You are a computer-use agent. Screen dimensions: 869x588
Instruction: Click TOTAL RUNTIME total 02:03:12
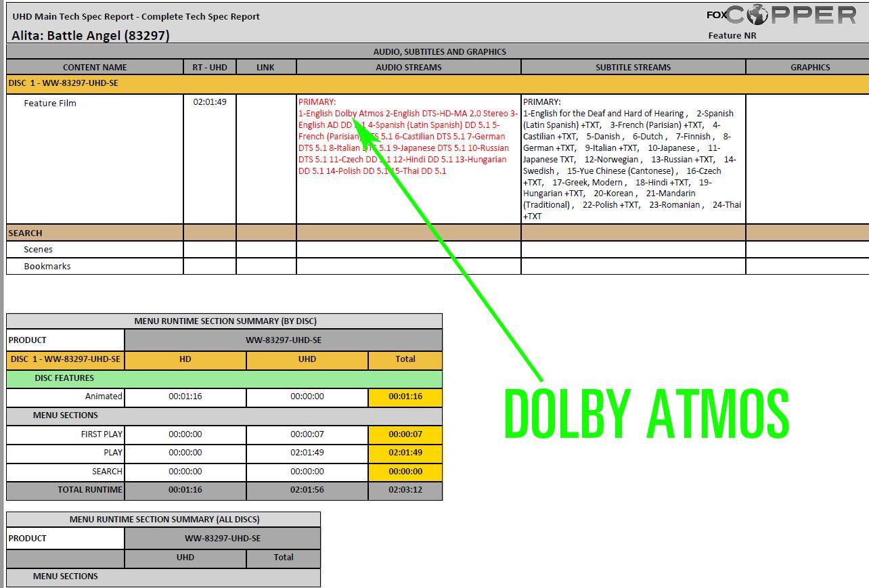[405, 490]
